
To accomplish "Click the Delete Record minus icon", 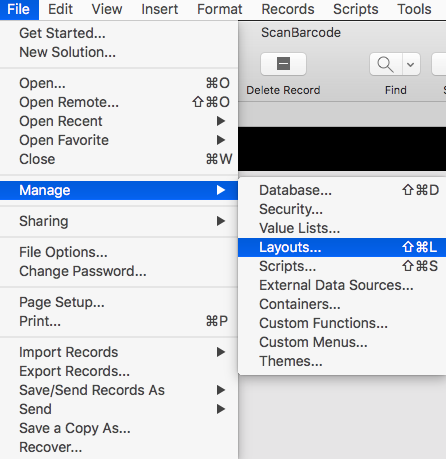I will pos(283,64).
